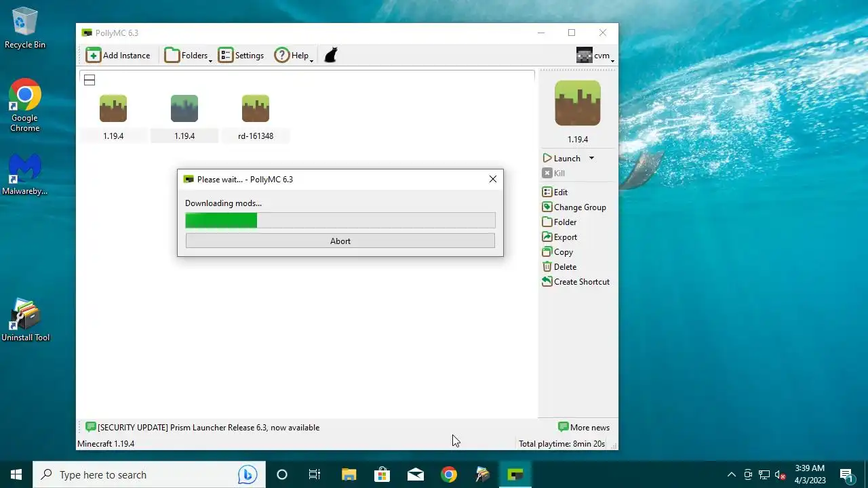
Task: Click the download progress bar
Action: [340, 220]
